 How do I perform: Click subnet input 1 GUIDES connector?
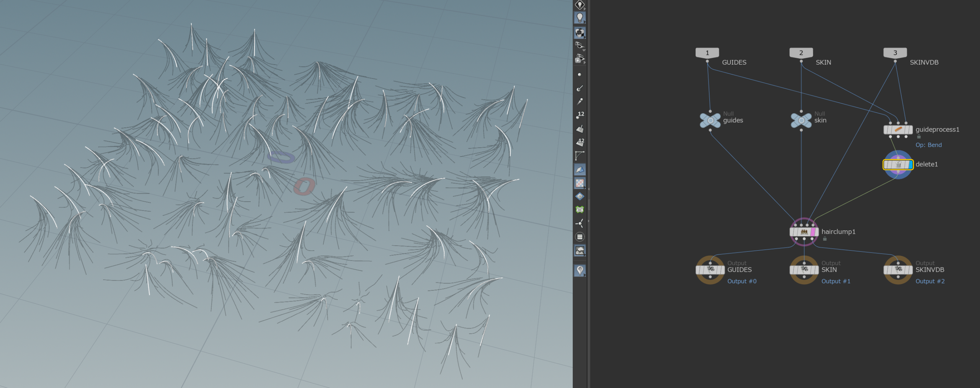707,52
